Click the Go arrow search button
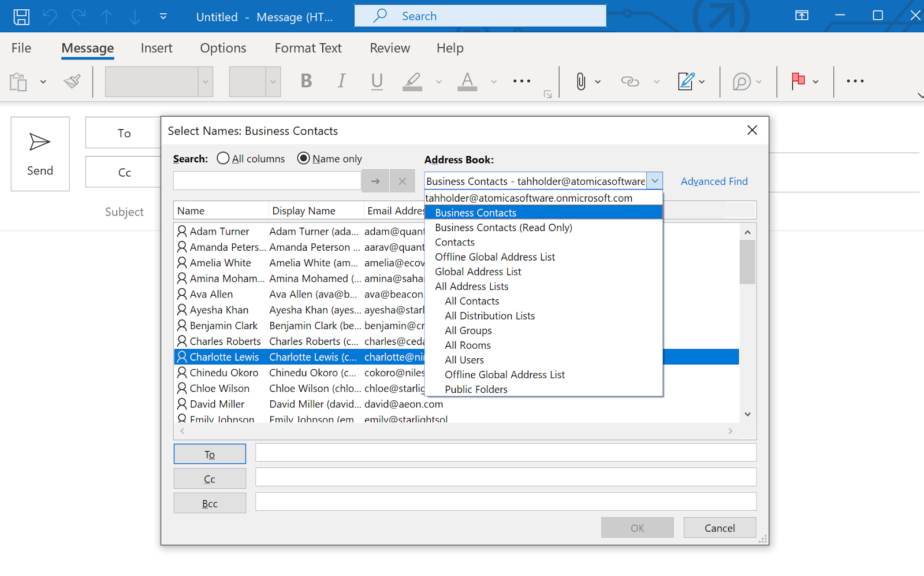This screenshot has width=924, height=576. point(375,181)
